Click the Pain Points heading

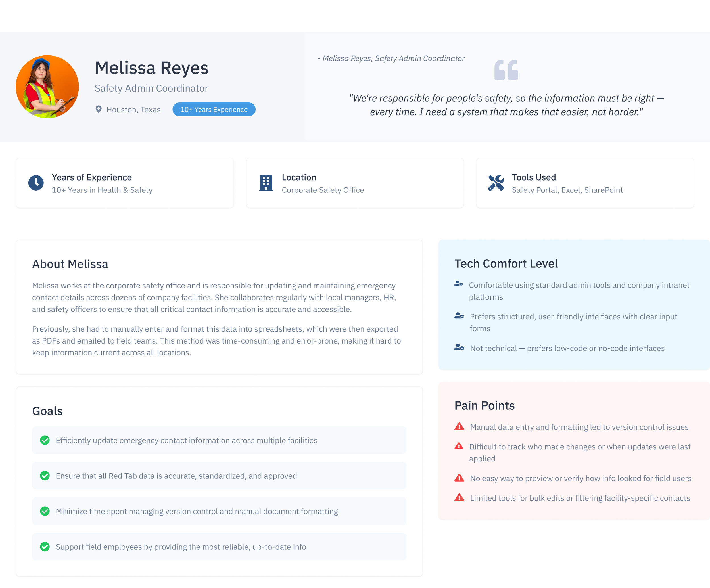tap(484, 405)
